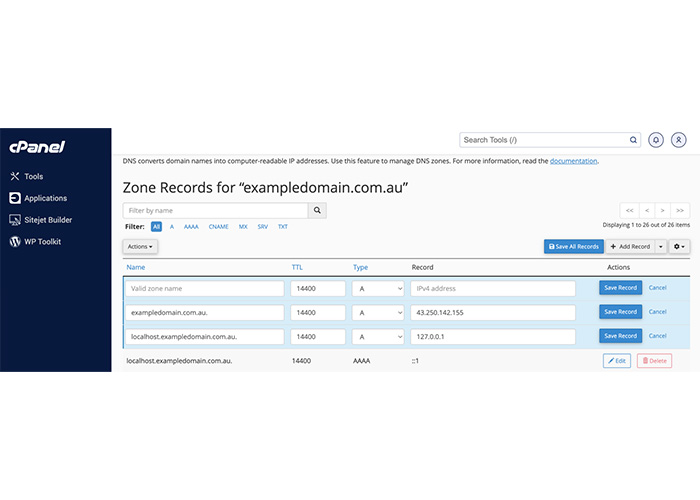Open Tools in the sidebar
Viewport: 700px width, 500px height.
click(x=33, y=176)
